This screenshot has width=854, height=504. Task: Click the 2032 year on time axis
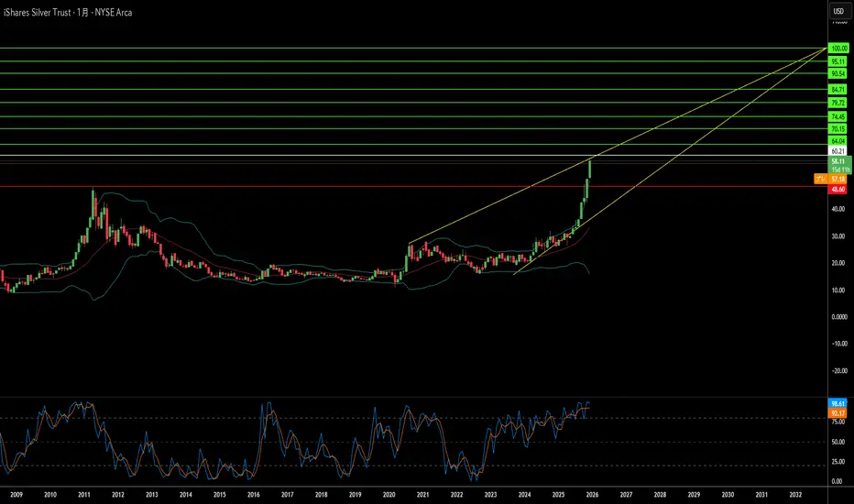(795, 495)
